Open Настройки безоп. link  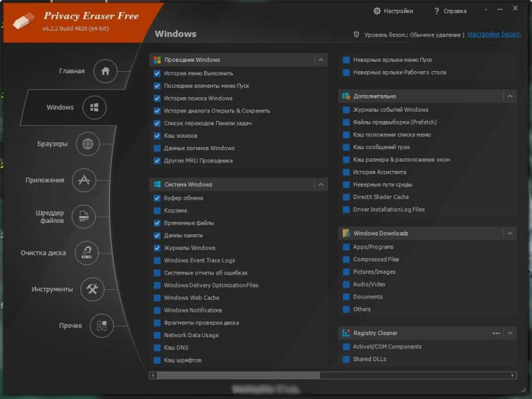(x=494, y=35)
